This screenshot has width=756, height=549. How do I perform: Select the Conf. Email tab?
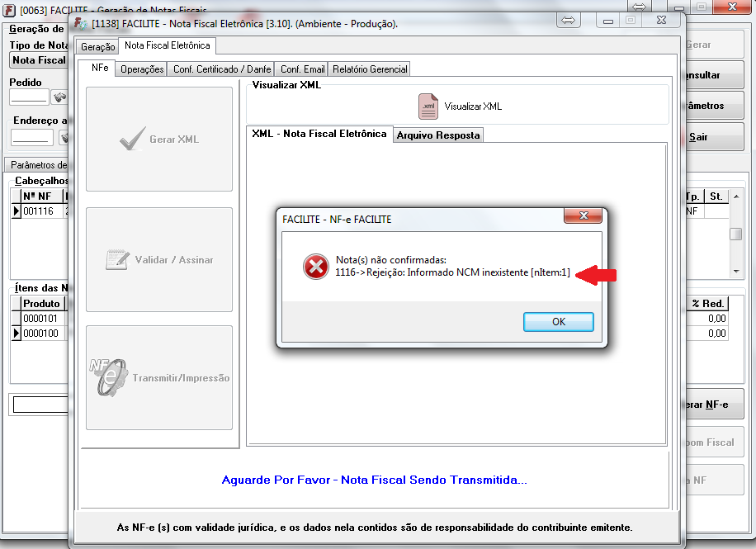302,69
